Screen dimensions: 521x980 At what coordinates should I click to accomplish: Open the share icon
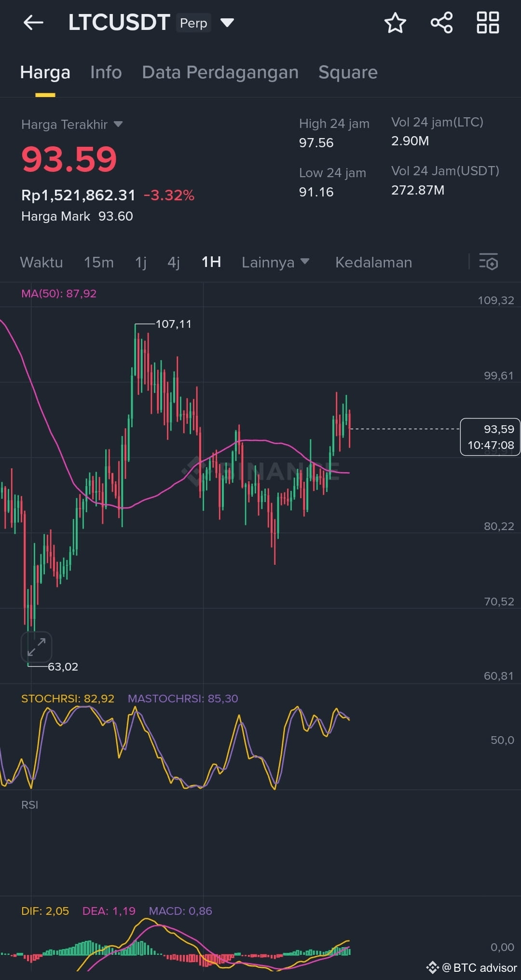[441, 23]
